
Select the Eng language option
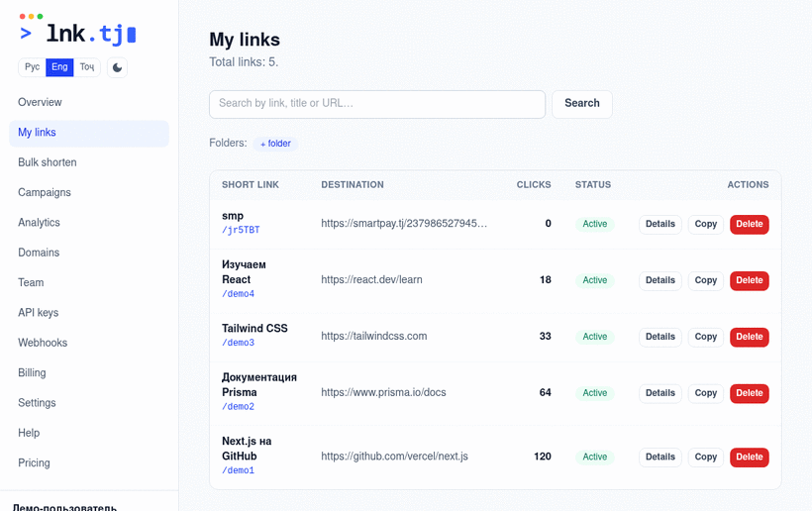[x=59, y=67]
